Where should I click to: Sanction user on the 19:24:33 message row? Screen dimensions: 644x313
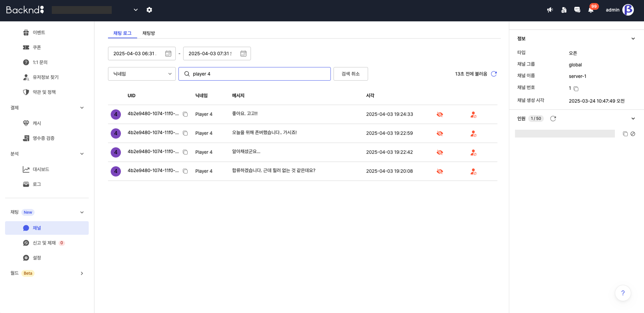[473, 114]
